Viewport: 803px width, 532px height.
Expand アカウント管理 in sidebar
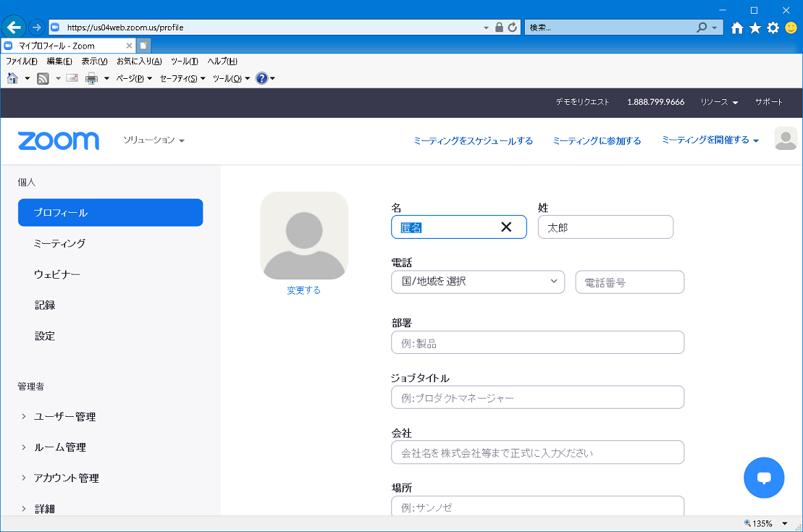coord(24,478)
